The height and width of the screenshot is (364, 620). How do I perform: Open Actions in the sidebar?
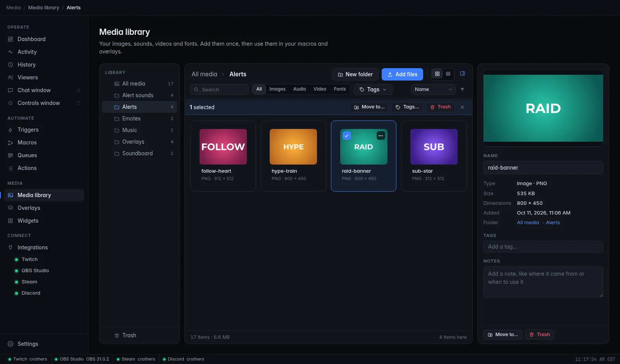(x=44, y=168)
